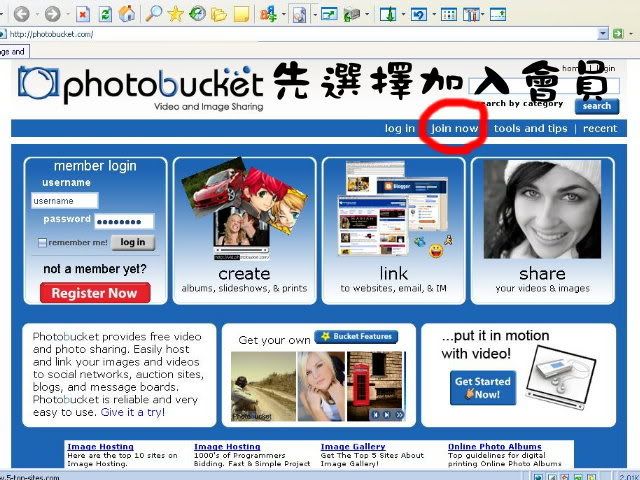Image resolution: width=640 pixels, height=480 pixels.
Task: Go back using the Back arrow icon
Action: (21, 14)
